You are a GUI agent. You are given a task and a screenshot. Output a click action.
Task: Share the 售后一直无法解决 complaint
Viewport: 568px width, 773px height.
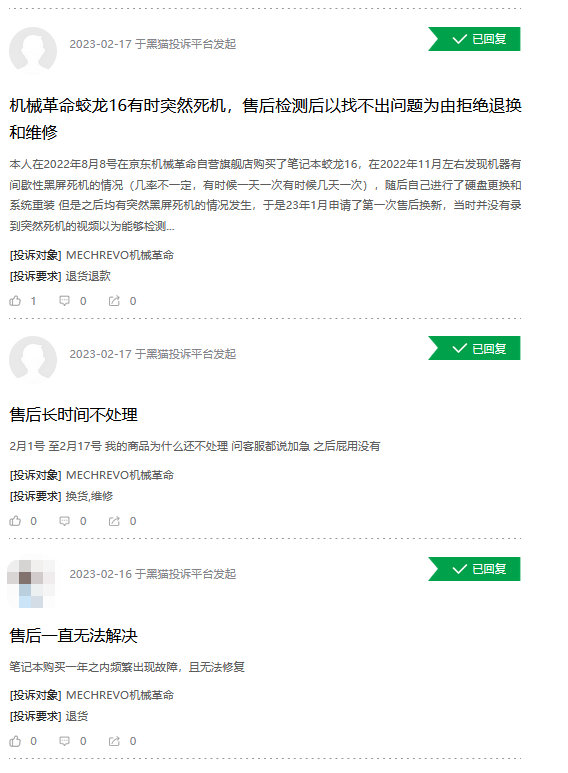(114, 740)
